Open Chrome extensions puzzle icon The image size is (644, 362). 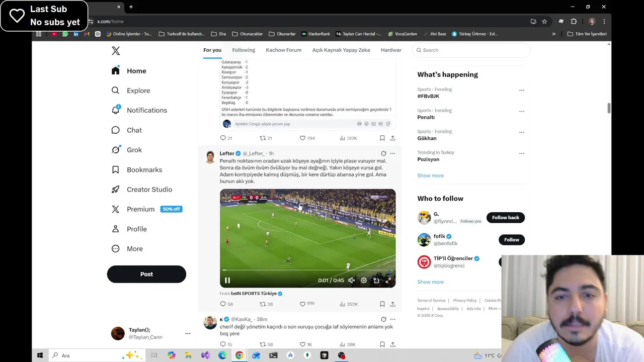coord(574,22)
